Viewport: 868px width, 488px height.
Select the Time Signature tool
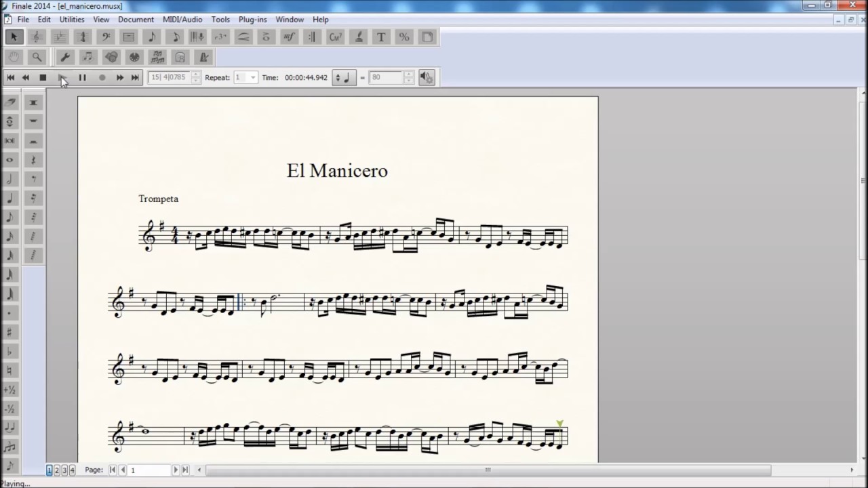pyautogui.click(x=83, y=37)
